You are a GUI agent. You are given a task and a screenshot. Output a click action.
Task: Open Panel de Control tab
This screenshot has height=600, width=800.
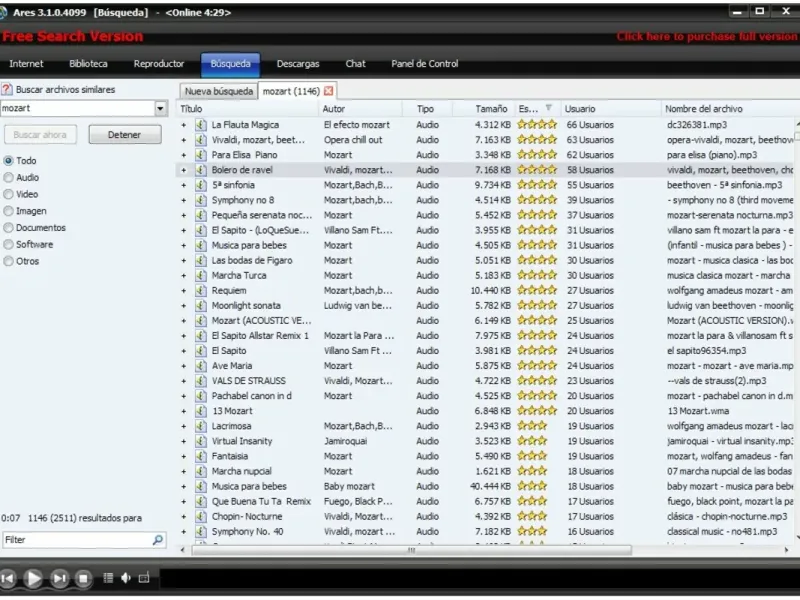(424, 64)
